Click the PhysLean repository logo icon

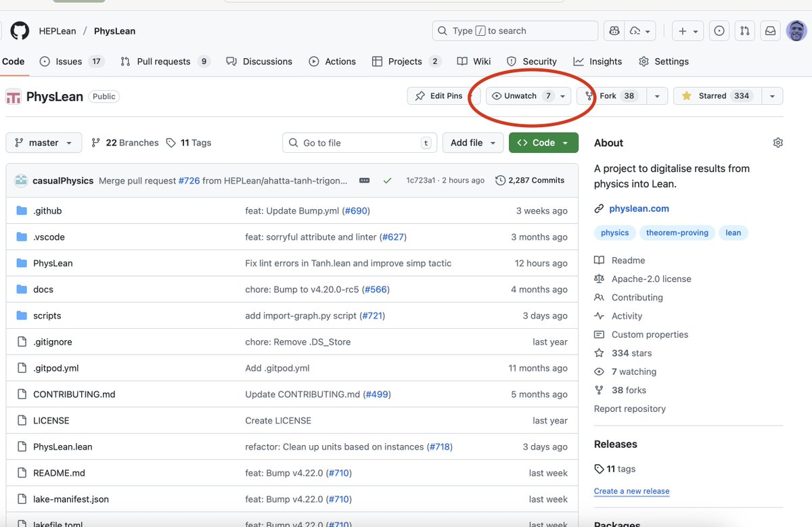coord(14,97)
